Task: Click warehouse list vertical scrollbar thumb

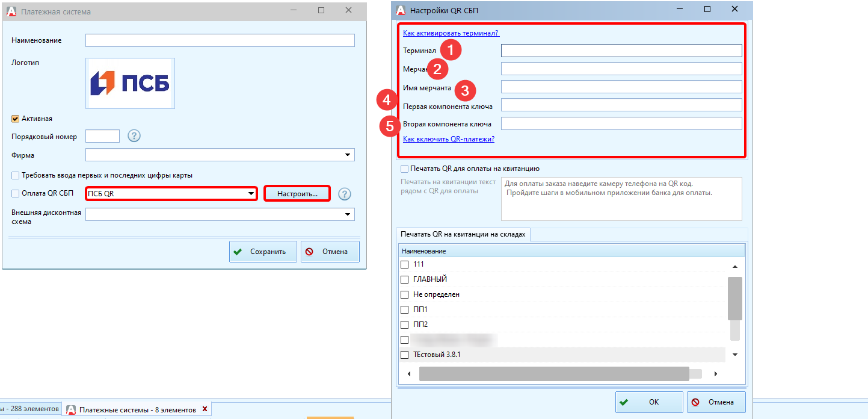Action: click(x=734, y=299)
